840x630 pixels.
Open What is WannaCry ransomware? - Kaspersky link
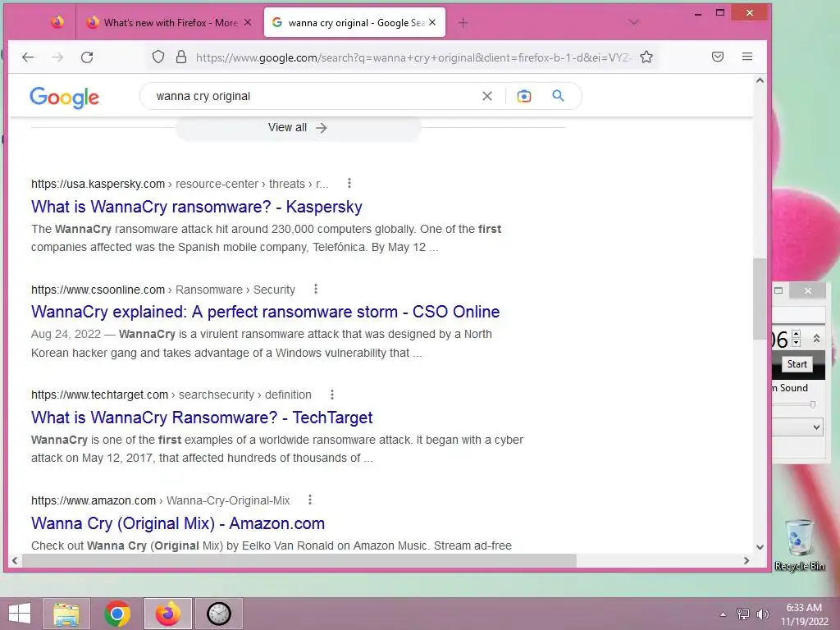(197, 207)
